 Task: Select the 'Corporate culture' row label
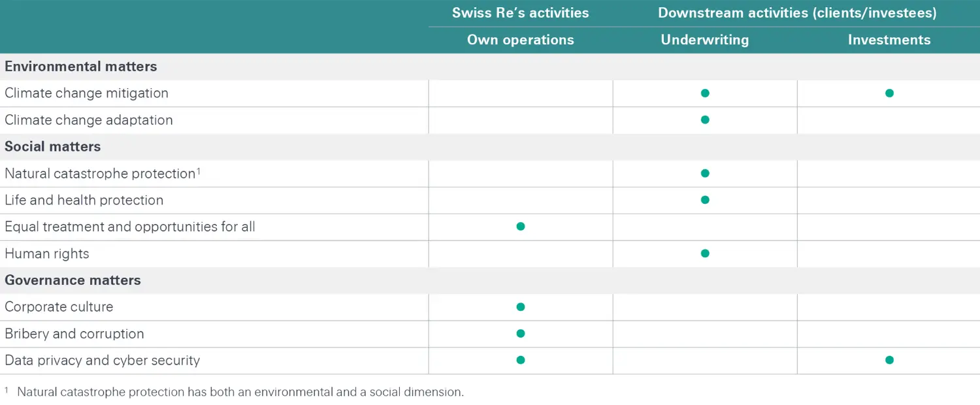(x=59, y=307)
